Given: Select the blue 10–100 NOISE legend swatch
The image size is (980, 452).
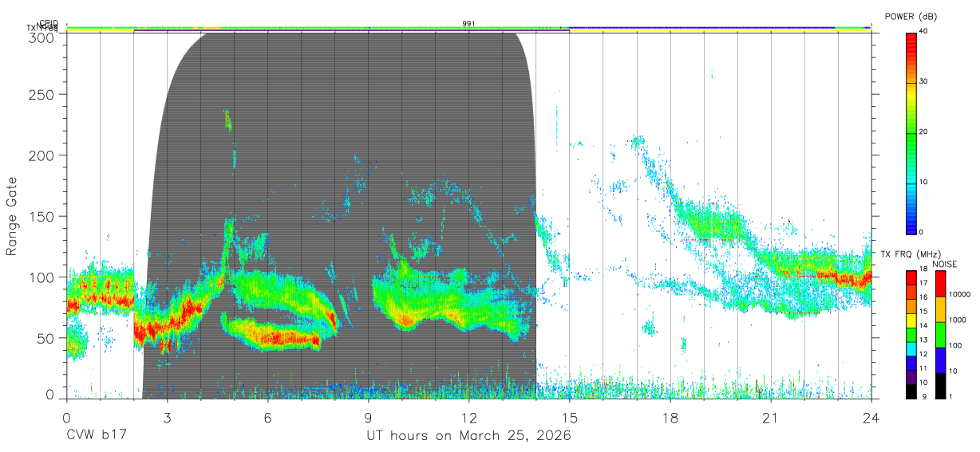Looking at the screenshot, I should point(941,360).
